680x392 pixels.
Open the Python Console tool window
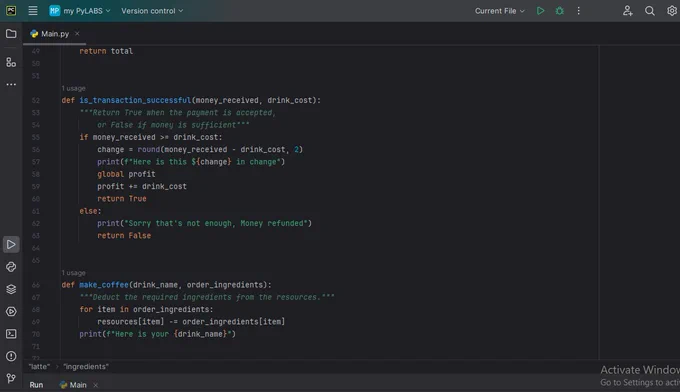point(11,267)
